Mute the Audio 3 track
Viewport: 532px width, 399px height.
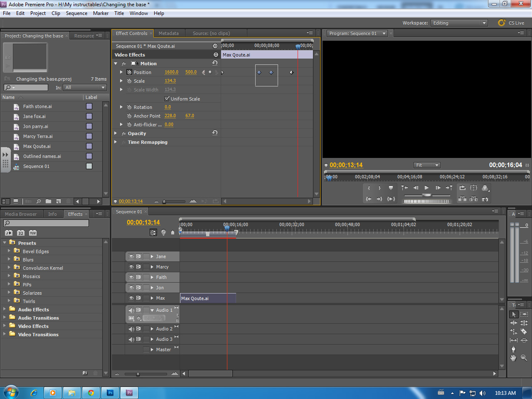coord(131,339)
